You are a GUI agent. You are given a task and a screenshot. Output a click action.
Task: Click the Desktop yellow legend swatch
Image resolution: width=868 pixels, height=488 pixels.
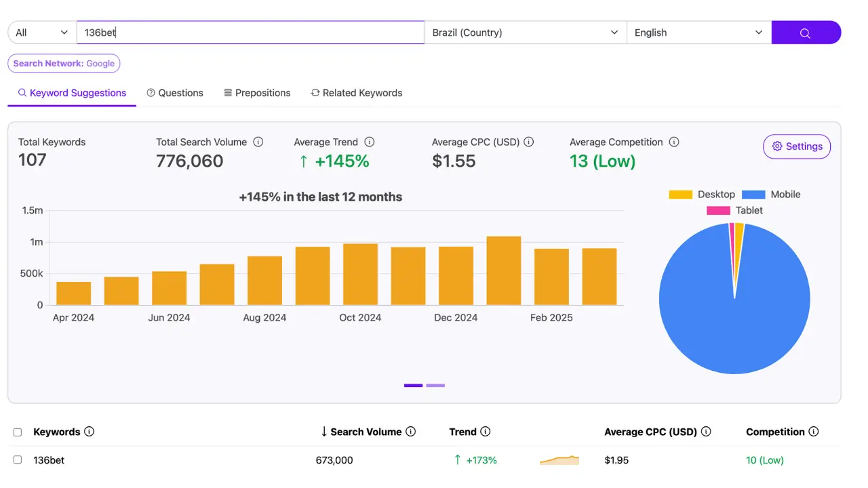[680, 195]
